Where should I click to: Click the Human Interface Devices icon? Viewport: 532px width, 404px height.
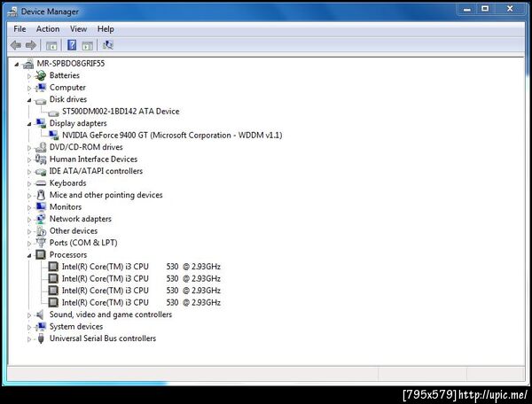tap(41, 159)
